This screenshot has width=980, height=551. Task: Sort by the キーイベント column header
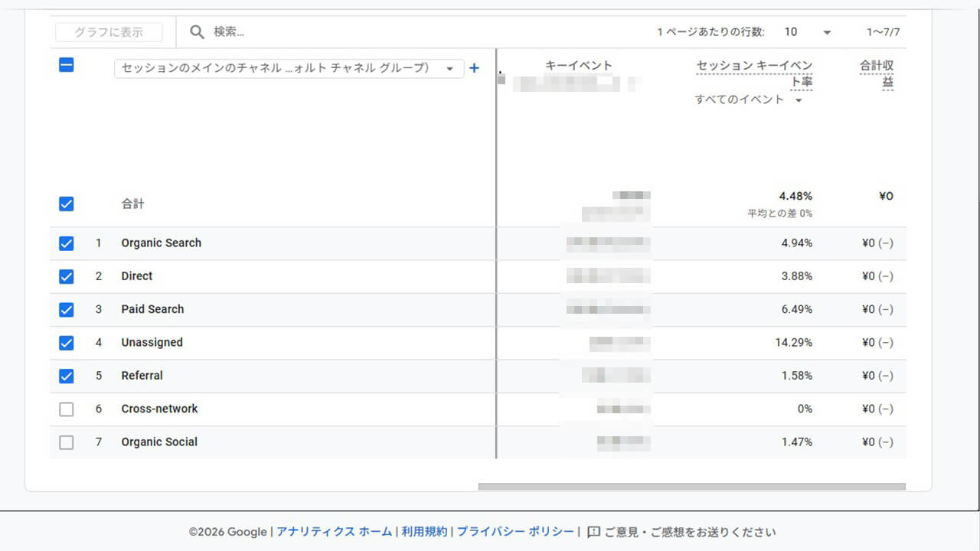(x=578, y=66)
